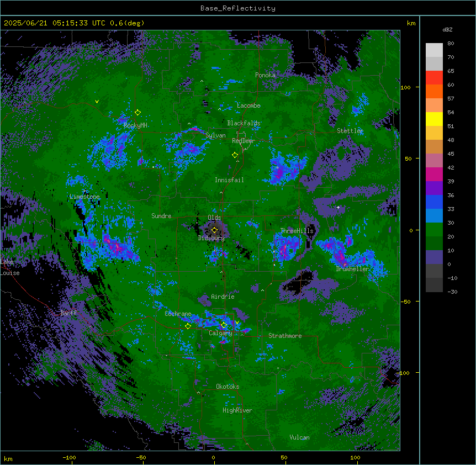Click the Calgary label text
This screenshot has height=465, width=476.
click(x=221, y=333)
